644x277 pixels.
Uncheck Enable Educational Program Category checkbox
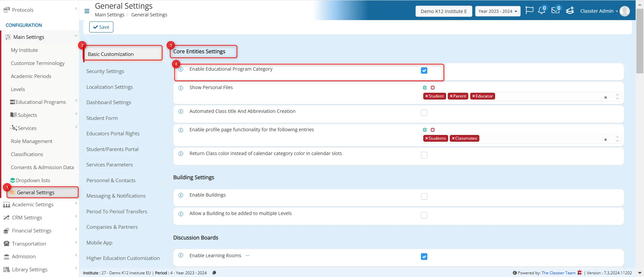pyautogui.click(x=424, y=71)
